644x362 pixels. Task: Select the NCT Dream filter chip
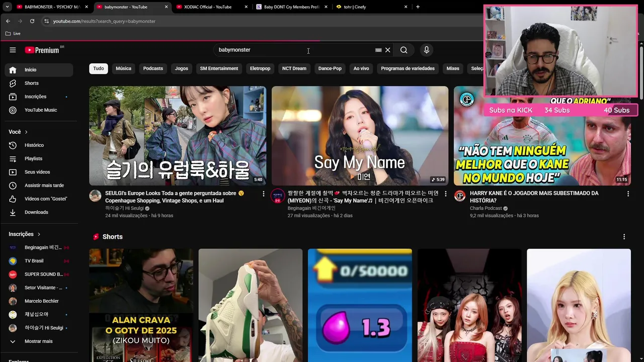(x=294, y=68)
